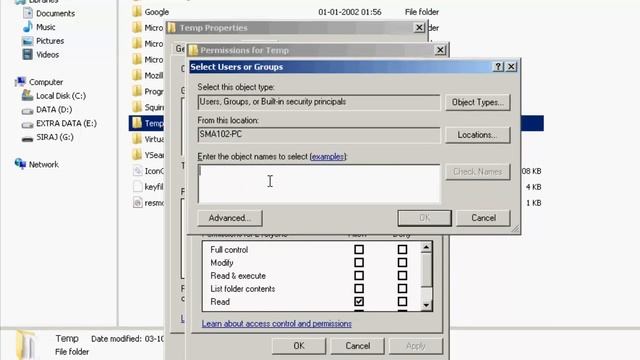
Task: Close the Temp Properties window
Action: click(x=419, y=27)
